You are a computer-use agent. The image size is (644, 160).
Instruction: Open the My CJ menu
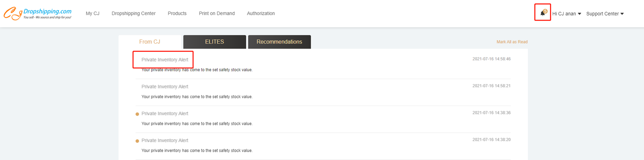coord(92,13)
